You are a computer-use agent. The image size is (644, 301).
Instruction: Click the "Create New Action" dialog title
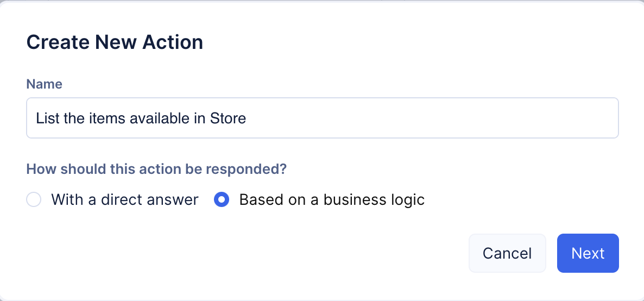(x=115, y=42)
